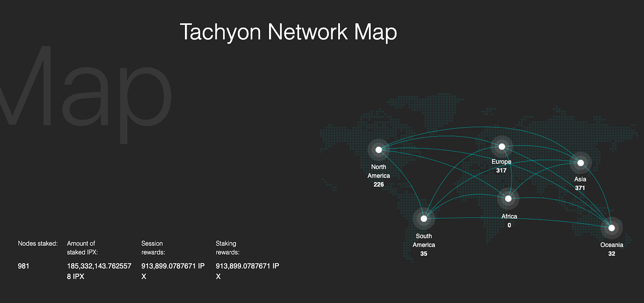Click the Asia node dot
Viewport: 644px width, 303px height.
pos(581,163)
